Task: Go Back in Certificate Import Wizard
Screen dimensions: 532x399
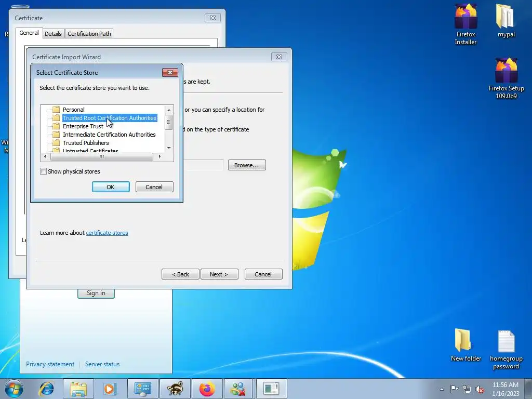Action: [180, 274]
